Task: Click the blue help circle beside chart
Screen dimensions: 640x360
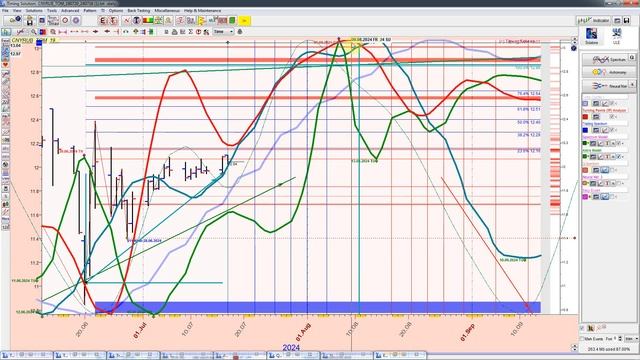Action: pos(573,48)
